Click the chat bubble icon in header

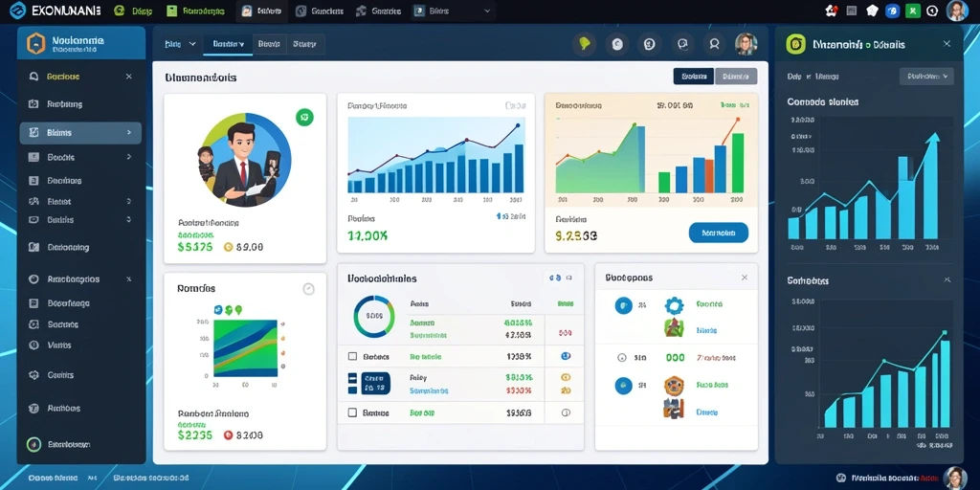click(x=681, y=44)
